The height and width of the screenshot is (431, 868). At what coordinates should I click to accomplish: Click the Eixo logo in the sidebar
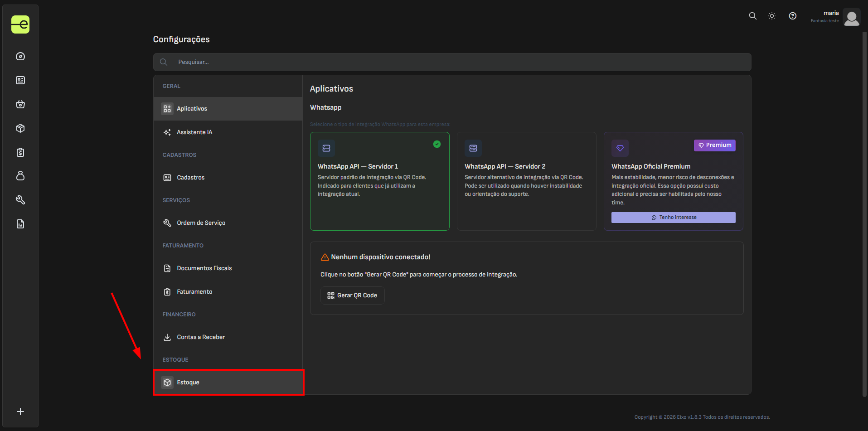(20, 24)
